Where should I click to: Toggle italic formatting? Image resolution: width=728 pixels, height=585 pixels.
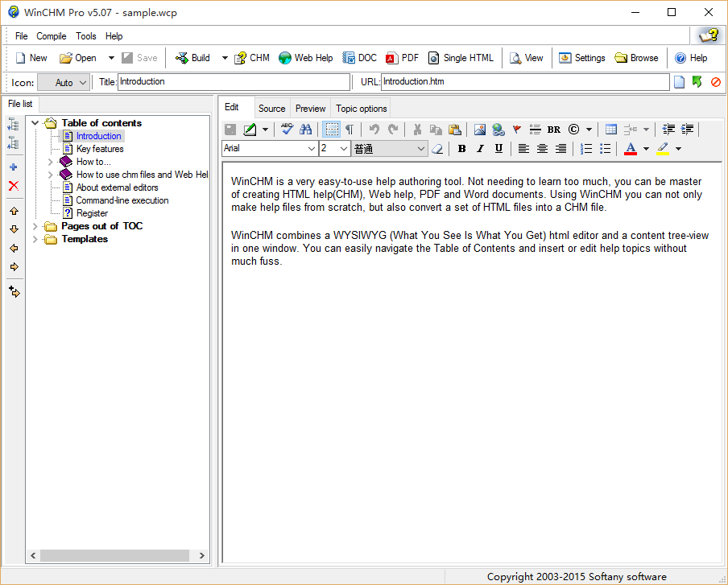480,148
